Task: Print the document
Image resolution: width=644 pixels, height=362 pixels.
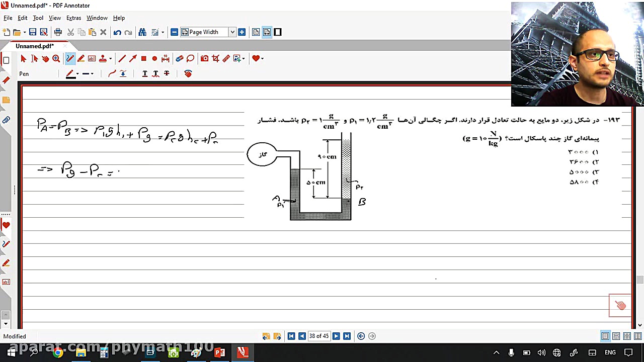Action: tap(58, 32)
